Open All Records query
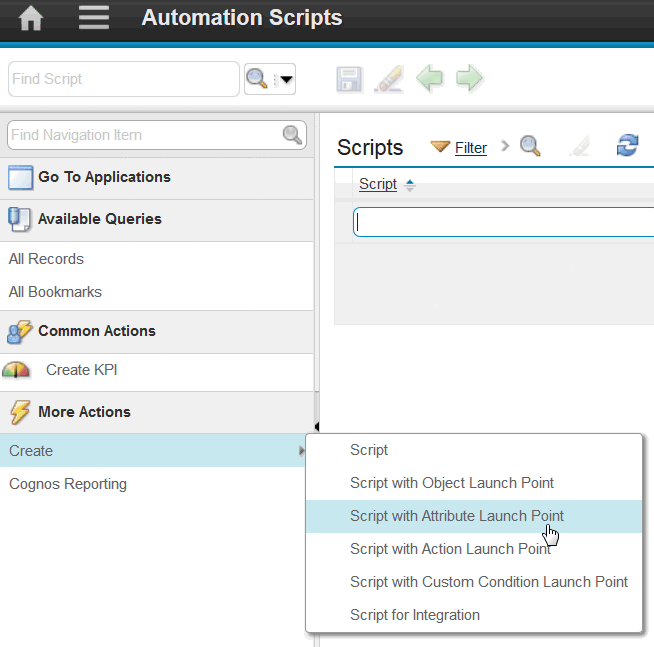This screenshot has width=654, height=647. 46,259
